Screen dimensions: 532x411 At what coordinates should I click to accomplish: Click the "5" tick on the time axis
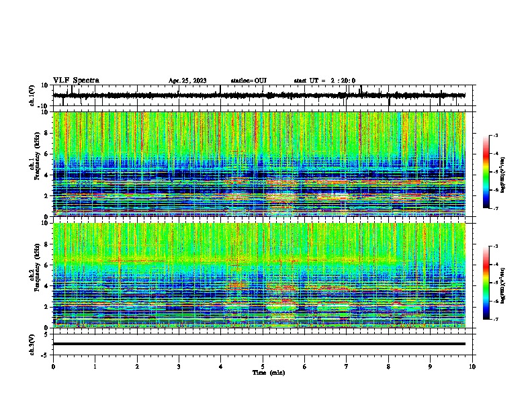click(x=263, y=367)
